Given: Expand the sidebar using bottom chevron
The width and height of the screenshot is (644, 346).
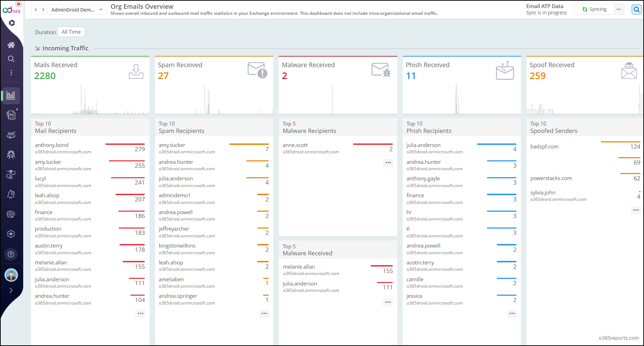Looking at the screenshot, I should (11, 290).
